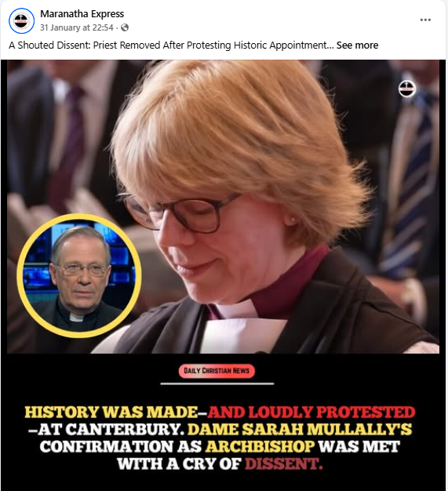
Task: Click the red DISSENT word in the headline
Action: [284, 464]
